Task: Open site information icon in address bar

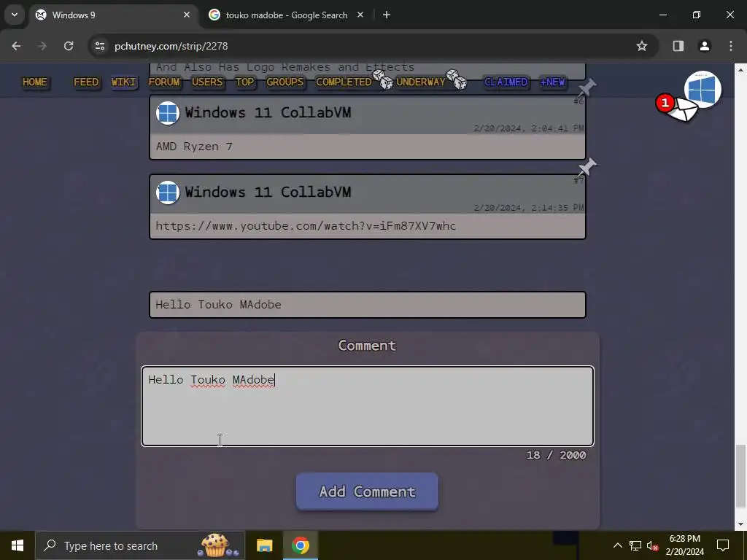Action: tap(100, 46)
